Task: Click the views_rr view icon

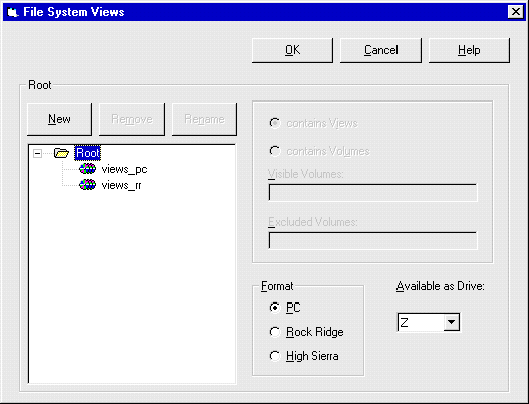Action: pyautogui.click(x=87, y=185)
